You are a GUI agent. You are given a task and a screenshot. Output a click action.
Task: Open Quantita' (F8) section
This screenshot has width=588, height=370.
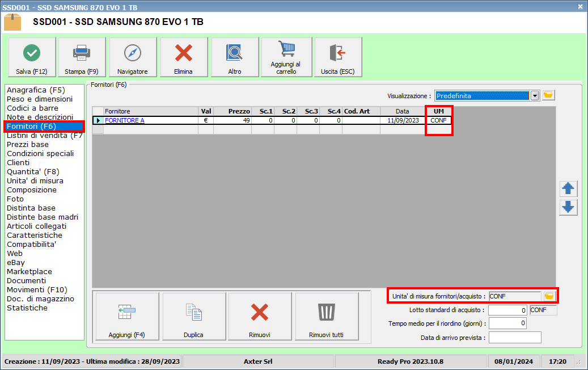(x=33, y=172)
